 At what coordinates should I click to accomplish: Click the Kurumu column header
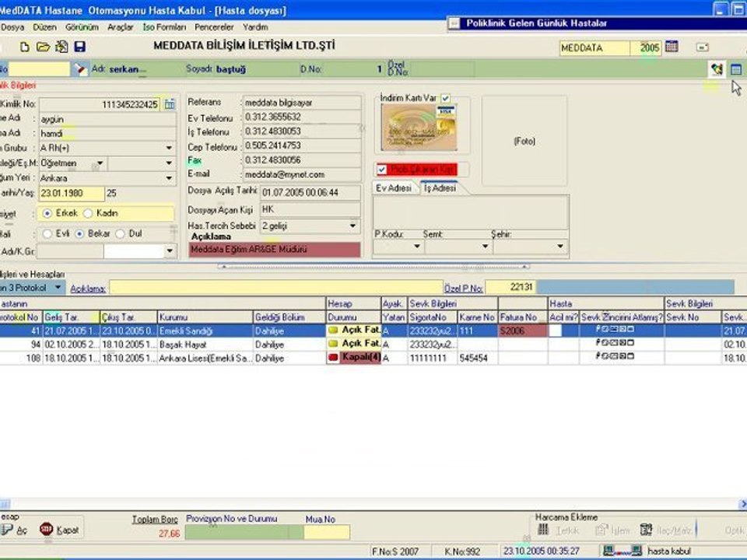(205, 317)
